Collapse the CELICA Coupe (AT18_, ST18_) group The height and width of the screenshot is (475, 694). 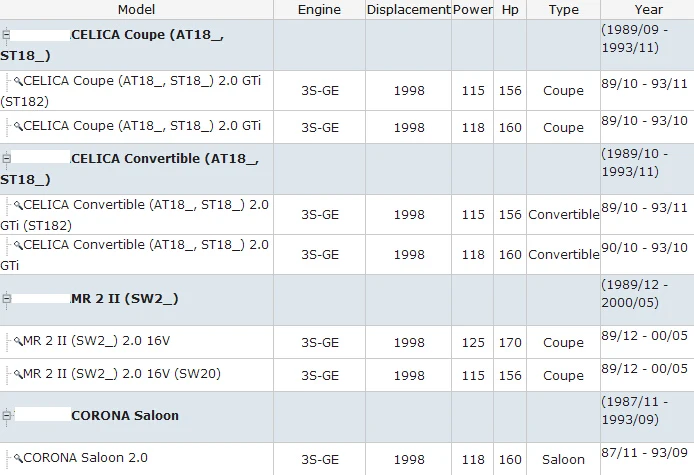pos(6,34)
